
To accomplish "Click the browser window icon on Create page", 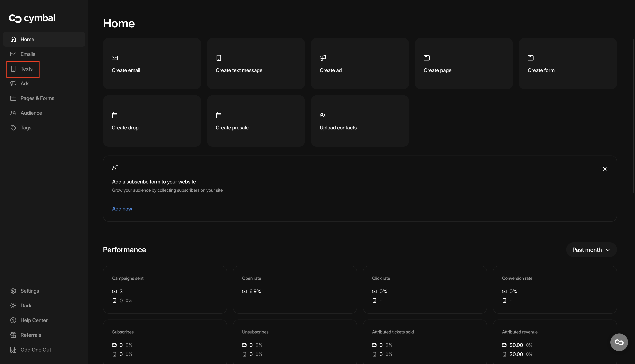I will coord(427,58).
